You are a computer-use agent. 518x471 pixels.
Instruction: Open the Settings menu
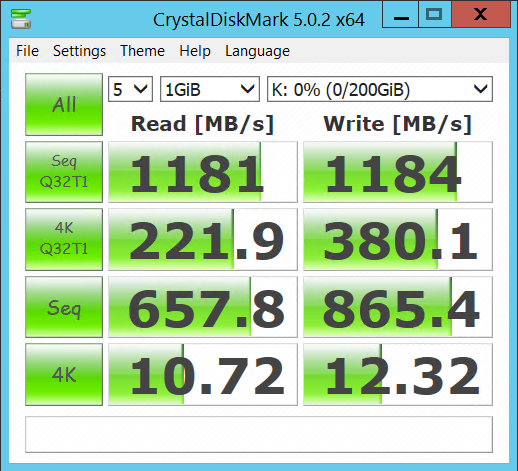click(x=79, y=51)
